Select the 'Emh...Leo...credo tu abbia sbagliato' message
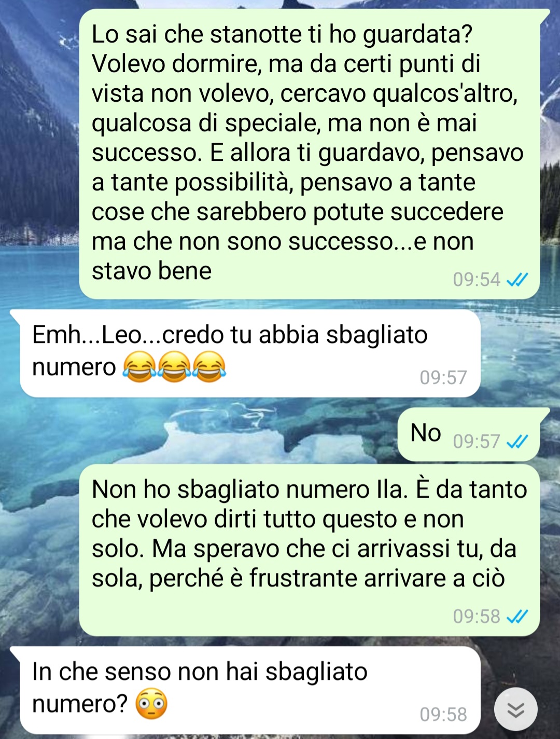Image resolution: width=560 pixels, height=739 pixels. click(x=250, y=353)
